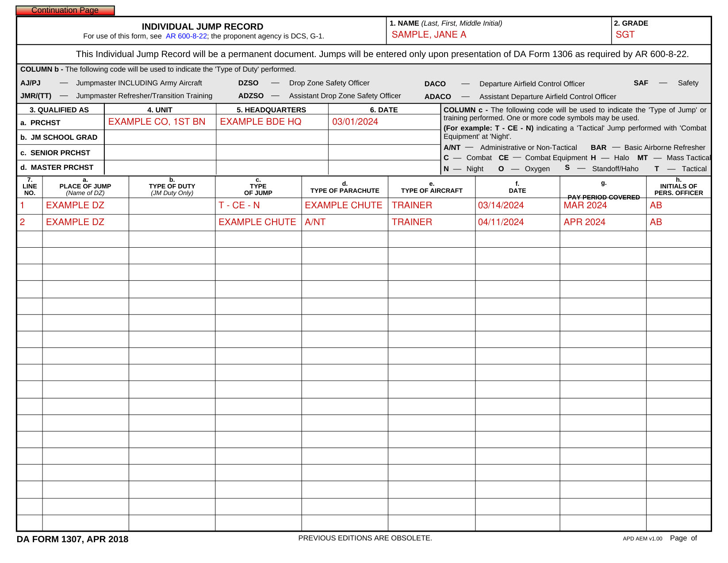
Task: Open the AR 600-8-22 regulation link
Action: [x=186, y=36]
